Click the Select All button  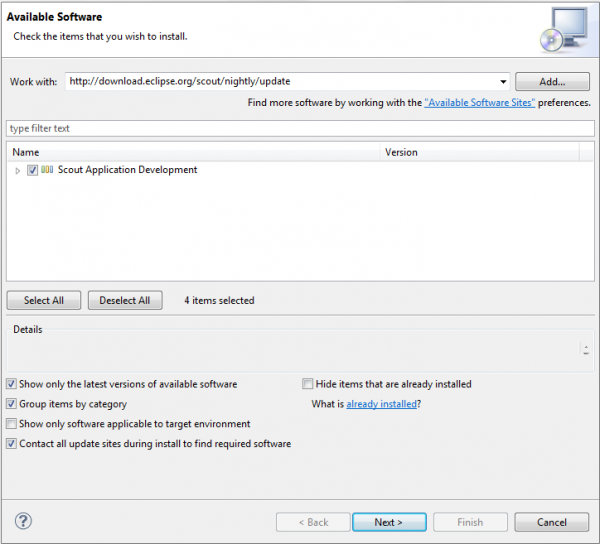pos(44,300)
